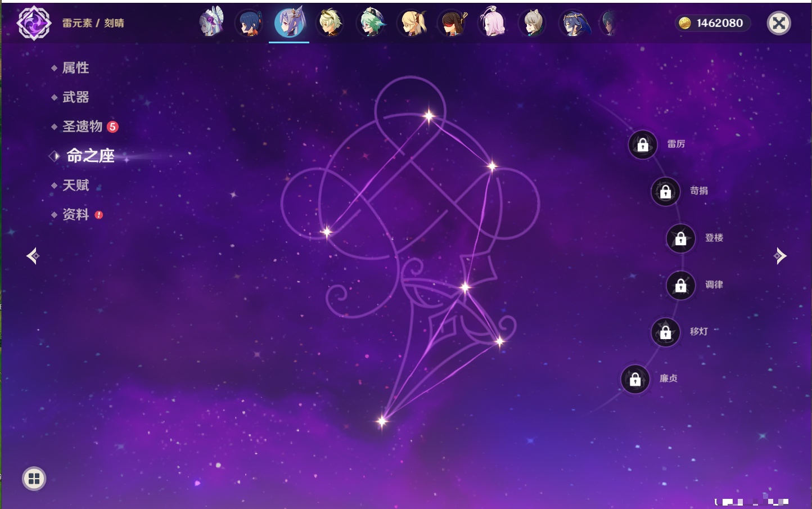
Task: Select the character wearing a red blindfold
Action: (x=452, y=23)
